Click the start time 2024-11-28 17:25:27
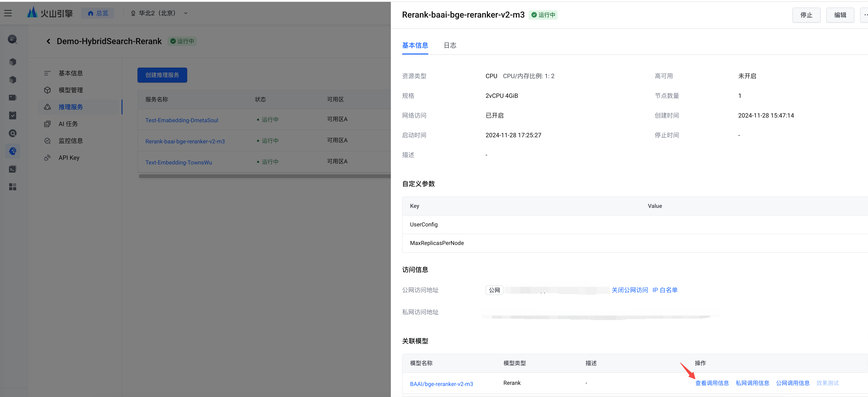This screenshot has height=397, width=868. [513, 135]
